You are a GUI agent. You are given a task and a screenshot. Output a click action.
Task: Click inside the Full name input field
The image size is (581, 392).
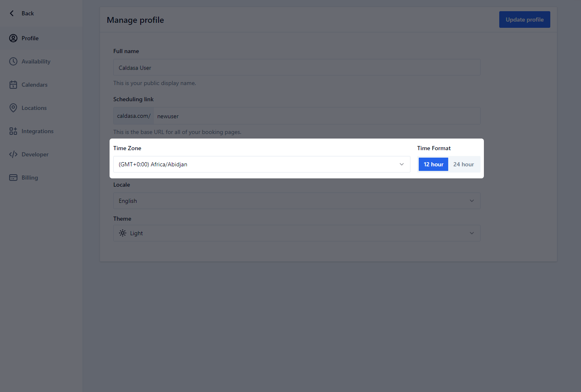pyautogui.click(x=297, y=67)
